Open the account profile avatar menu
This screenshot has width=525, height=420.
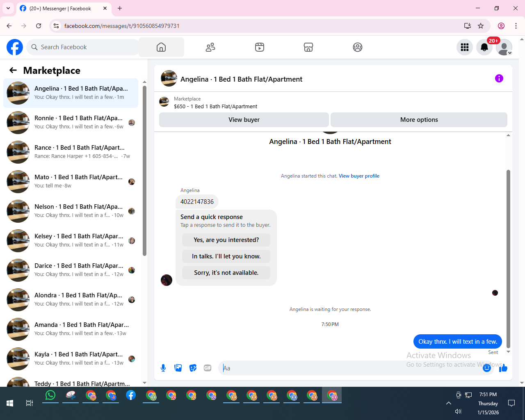click(504, 47)
